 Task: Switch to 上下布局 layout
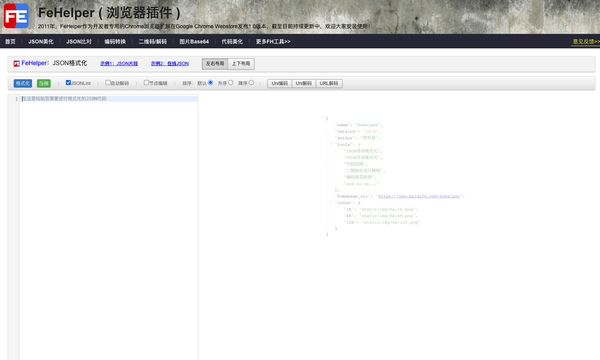pyautogui.click(x=241, y=64)
